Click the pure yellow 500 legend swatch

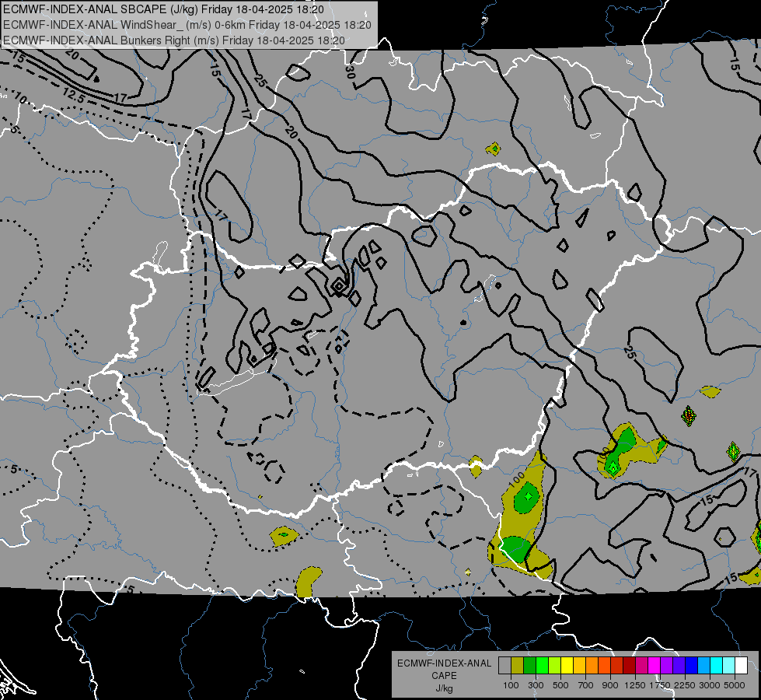[567, 666]
